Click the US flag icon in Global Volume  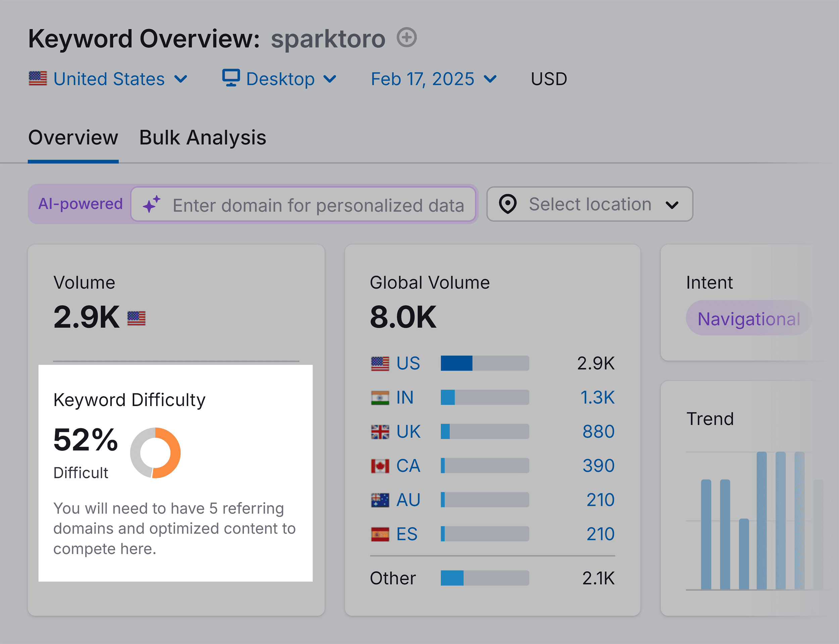380,363
